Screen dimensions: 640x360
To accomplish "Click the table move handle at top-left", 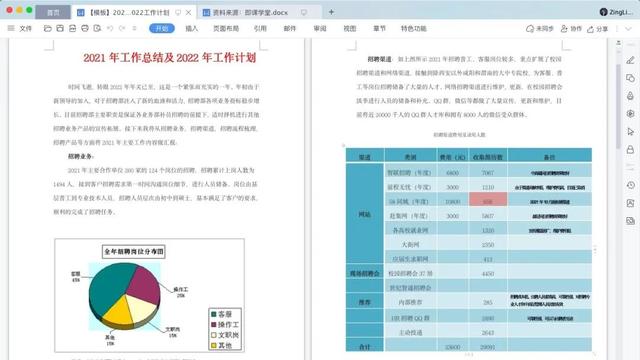I will 344,145.
